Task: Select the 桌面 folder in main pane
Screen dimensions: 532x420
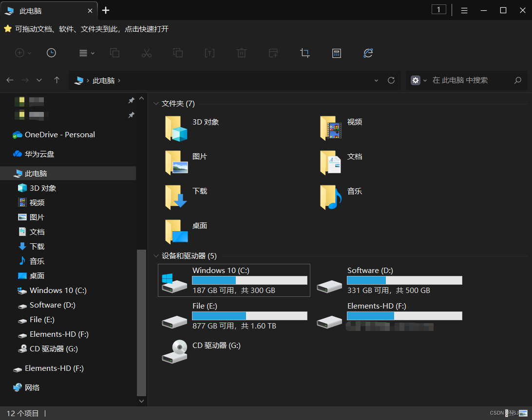Action: click(186, 232)
